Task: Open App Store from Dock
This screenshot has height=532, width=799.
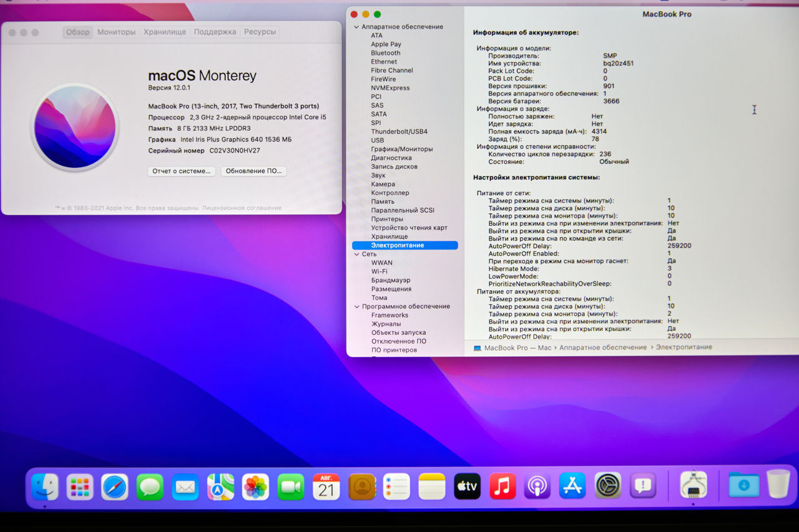Action: pyautogui.click(x=572, y=486)
